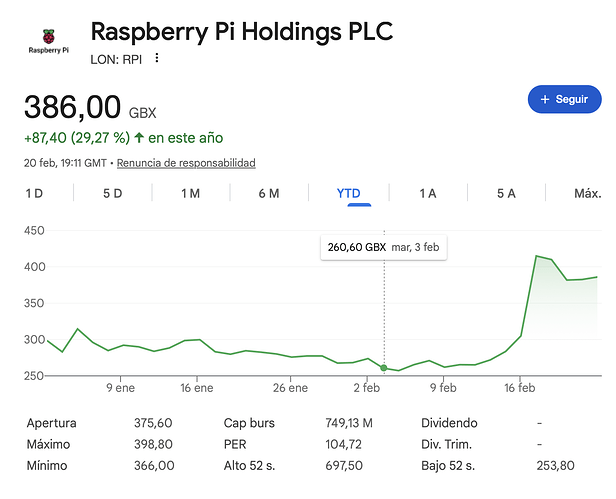Click the green data point on chart
This screenshot has height=499, width=616.
[384, 368]
